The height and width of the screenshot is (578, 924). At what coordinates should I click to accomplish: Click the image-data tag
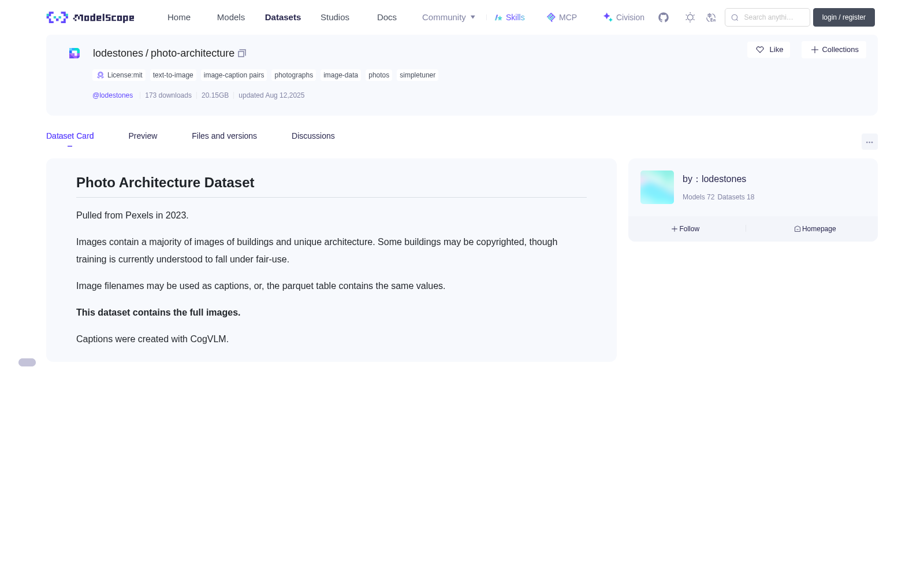[341, 75]
